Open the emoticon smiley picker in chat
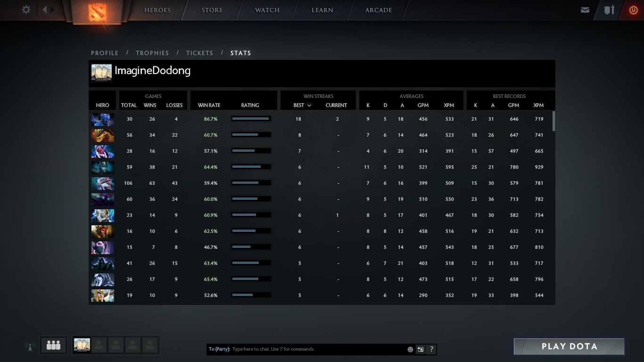The width and height of the screenshot is (644, 362). tap(410, 349)
